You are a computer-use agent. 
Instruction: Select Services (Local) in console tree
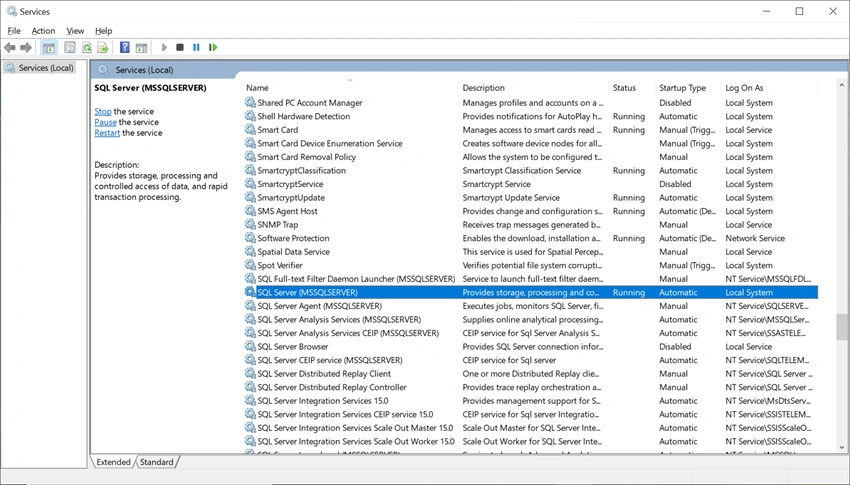point(40,68)
